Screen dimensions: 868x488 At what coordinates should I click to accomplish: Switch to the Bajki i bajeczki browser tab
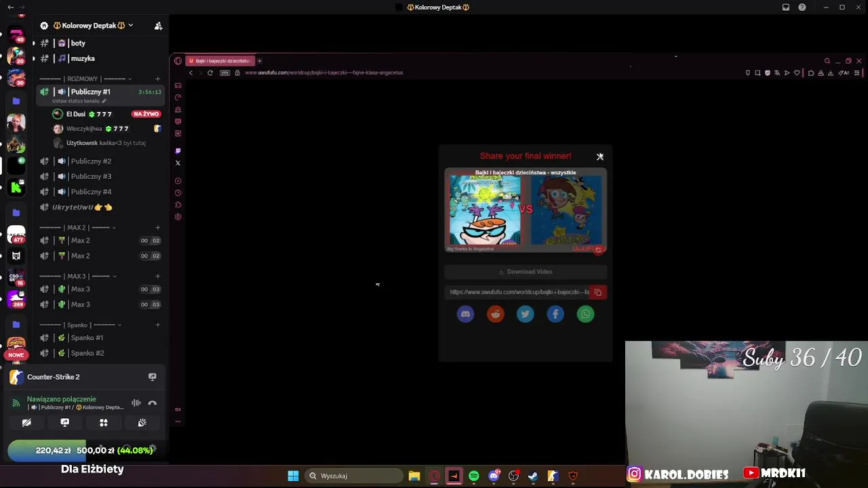(219, 61)
